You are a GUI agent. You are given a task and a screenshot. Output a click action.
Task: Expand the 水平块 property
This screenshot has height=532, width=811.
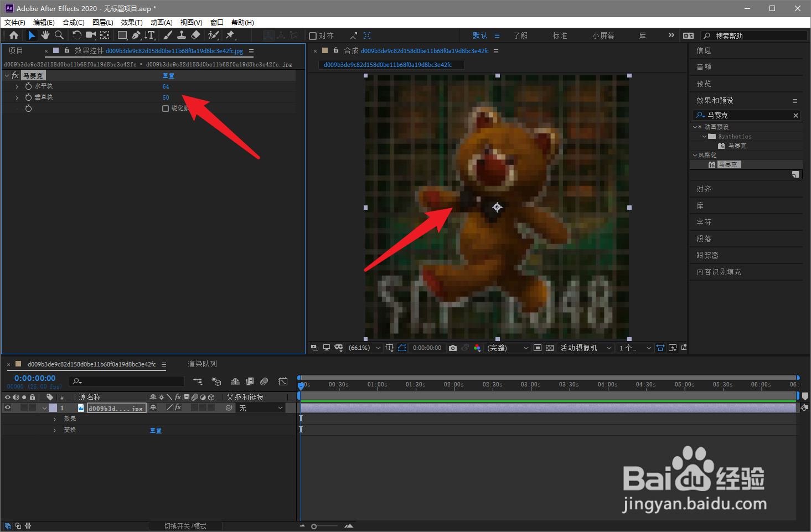17,86
